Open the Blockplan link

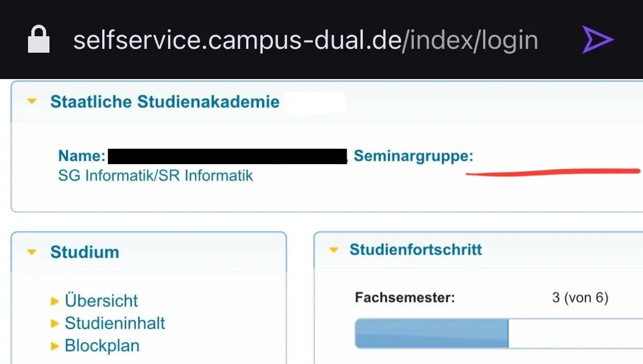point(102,346)
